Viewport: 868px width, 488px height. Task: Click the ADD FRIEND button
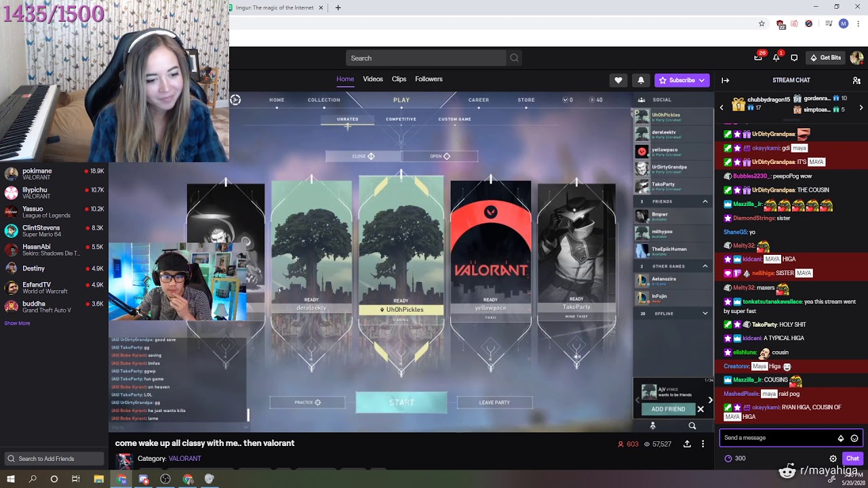coord(668,409)
